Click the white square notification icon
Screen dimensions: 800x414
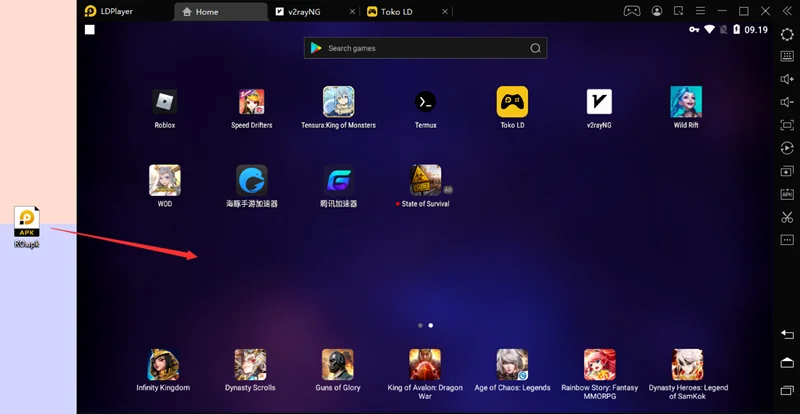pyautogui.click(x=90, y=30)
